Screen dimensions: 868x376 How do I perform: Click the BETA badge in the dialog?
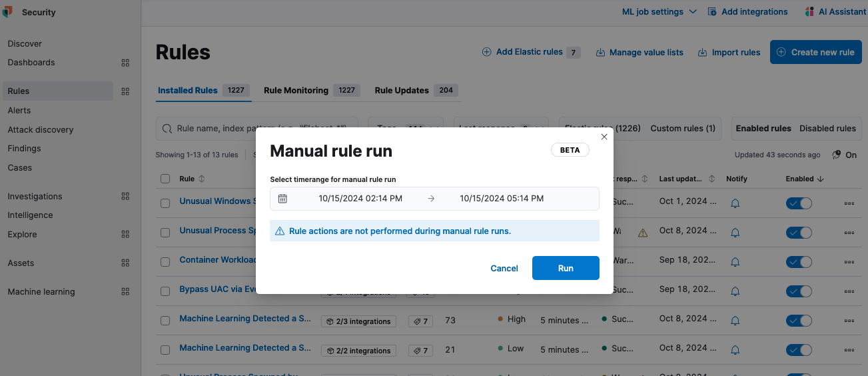570,150
